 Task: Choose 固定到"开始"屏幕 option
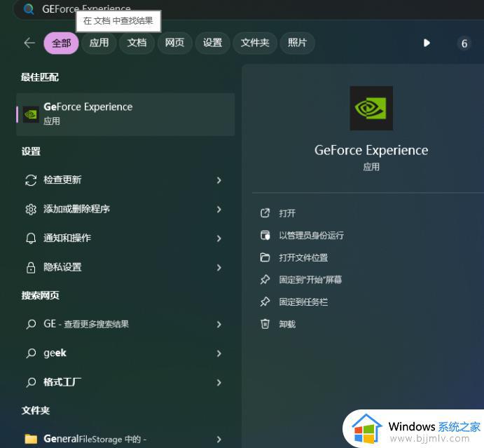(x=310, y=280)
